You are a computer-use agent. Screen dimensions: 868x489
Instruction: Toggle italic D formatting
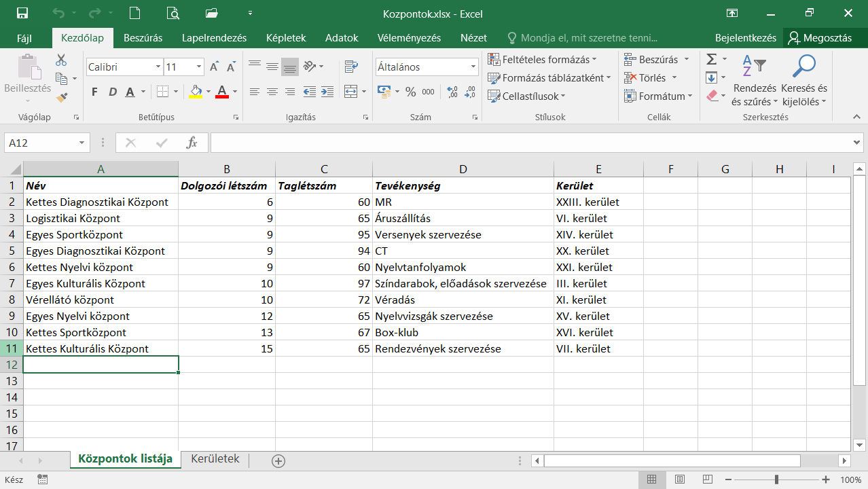point(113,92)
